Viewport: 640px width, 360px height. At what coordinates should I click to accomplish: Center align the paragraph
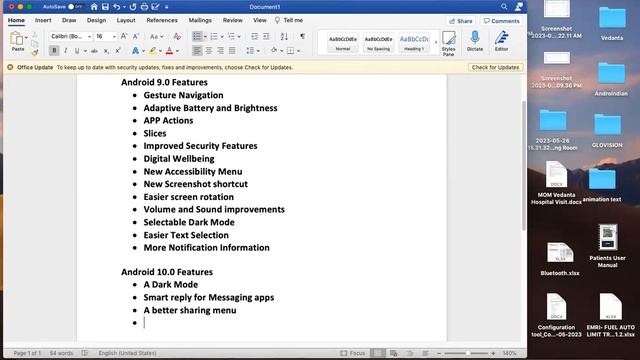[x=209, y=51]
